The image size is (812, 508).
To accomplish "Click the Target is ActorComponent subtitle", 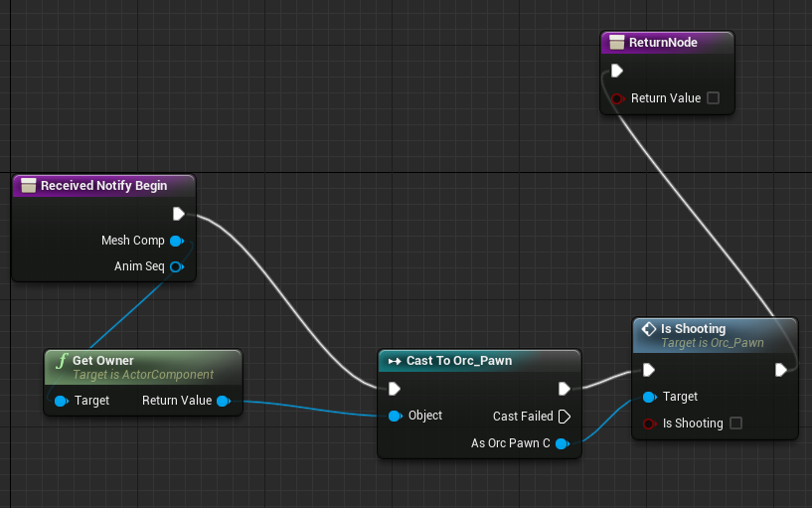I will click(143, 375).
